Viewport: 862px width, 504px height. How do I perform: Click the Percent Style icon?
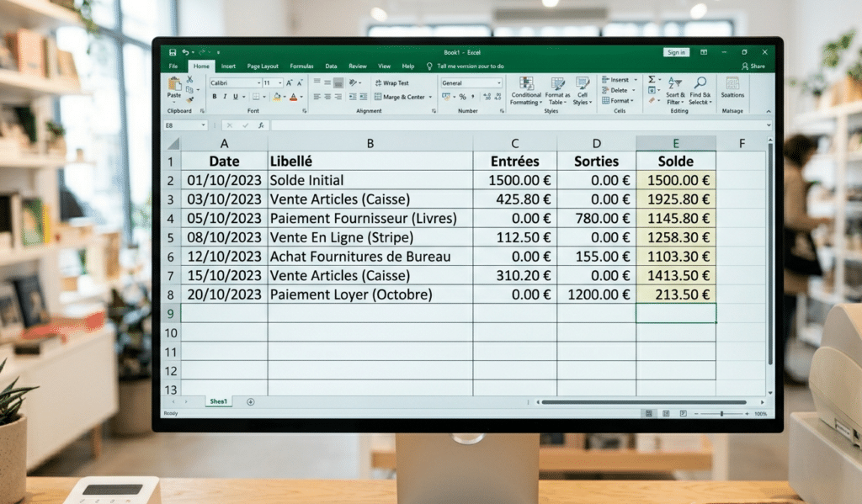pyautogui.click(x=462, y=97)
